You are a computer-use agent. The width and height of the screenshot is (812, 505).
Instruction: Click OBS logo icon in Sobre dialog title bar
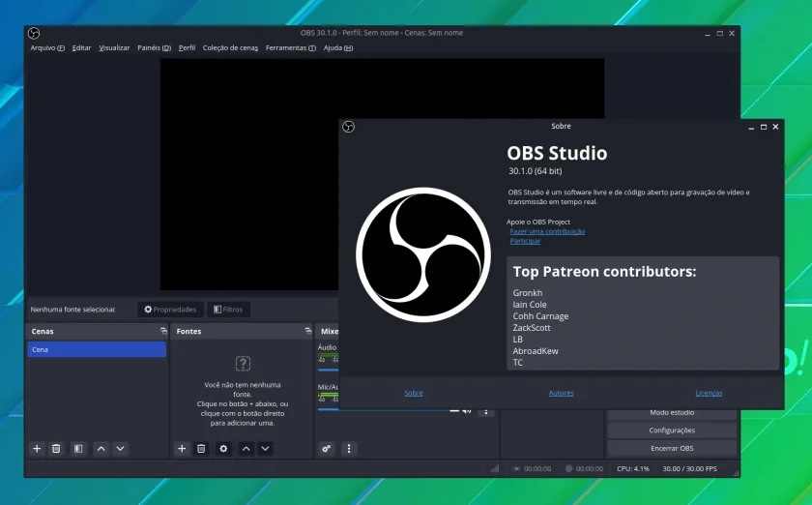[x=349, y=127]
